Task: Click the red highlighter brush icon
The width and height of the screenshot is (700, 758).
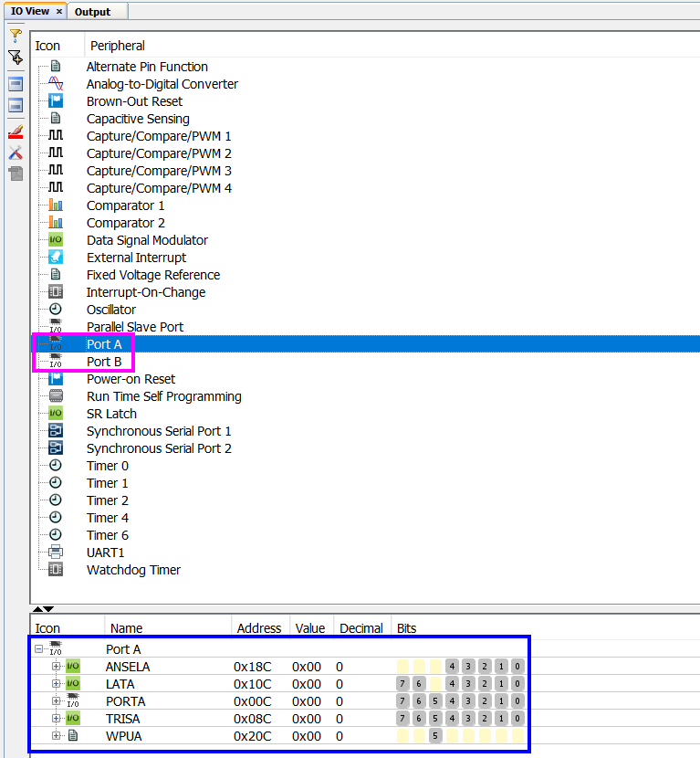Action: pyautogui.click(x=16, y=132)
